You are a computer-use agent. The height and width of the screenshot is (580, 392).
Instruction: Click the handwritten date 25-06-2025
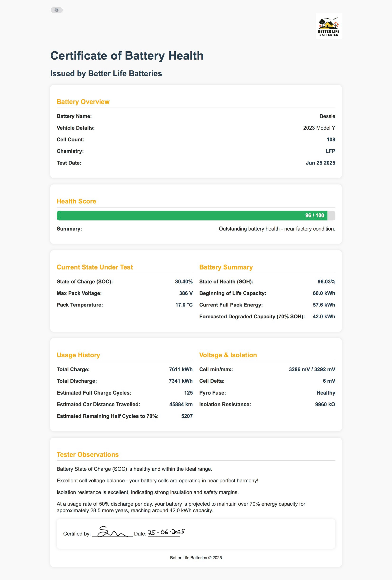click(x=166, y=532)
